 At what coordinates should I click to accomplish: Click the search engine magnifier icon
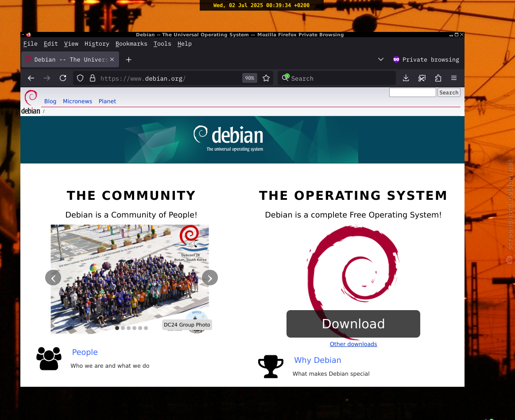click(x=286, y=78)
